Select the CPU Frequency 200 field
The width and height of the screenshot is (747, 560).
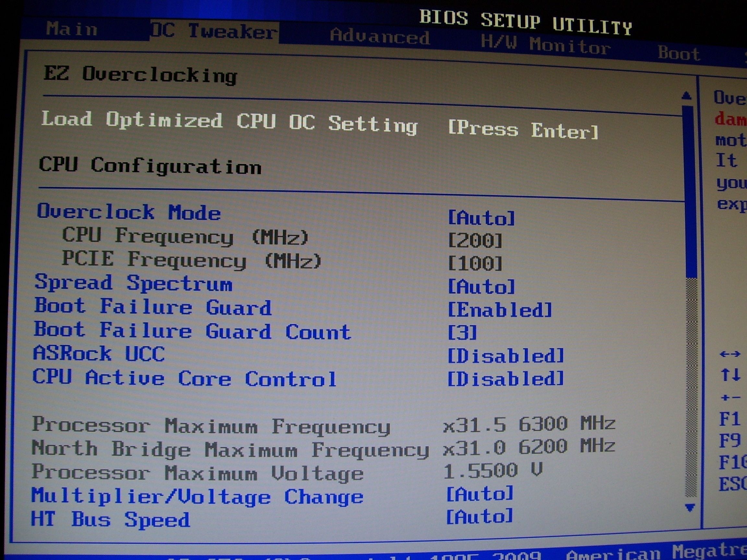(475, 241)
